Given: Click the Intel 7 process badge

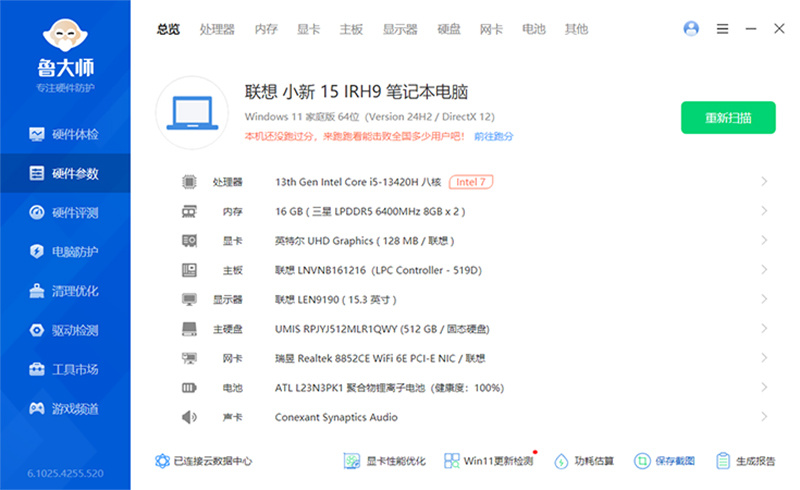Looking at the screenshot, I should 471,182.
